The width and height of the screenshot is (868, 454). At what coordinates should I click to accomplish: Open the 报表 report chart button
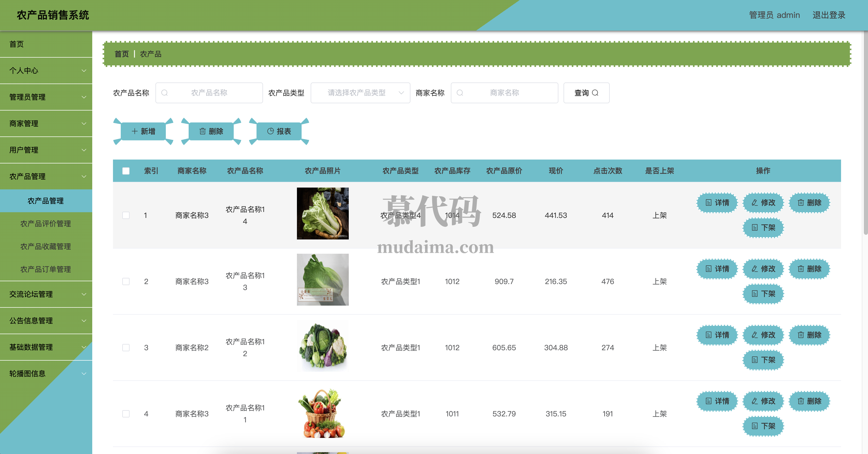[279, 131]
